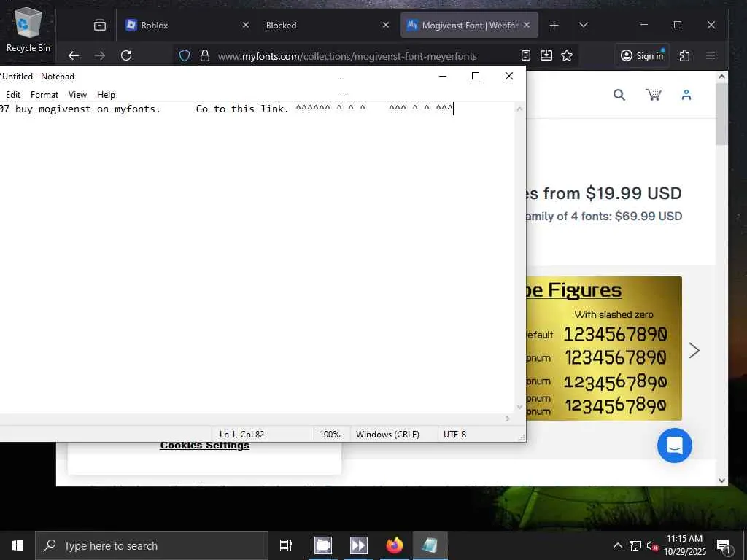Open Task View on taskbar
The height and width of the screenshot is (560, 747).
(285, 545)
